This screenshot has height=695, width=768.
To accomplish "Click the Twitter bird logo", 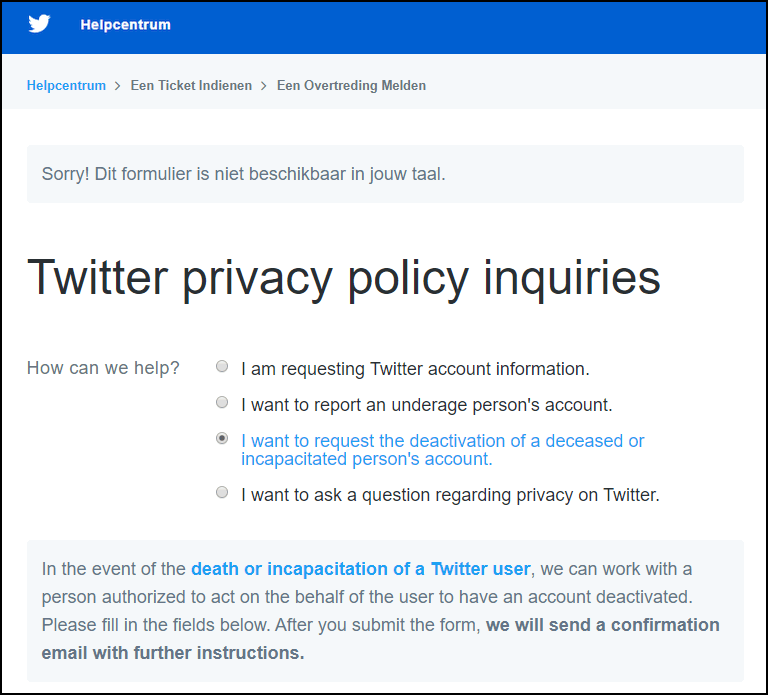I will pyautogui.click(x=39, y=24).
